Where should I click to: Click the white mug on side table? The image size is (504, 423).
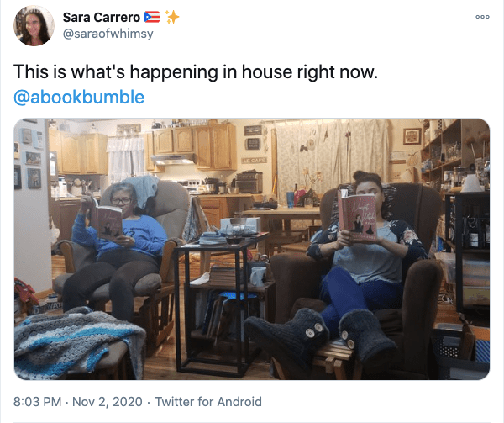(x=258, y=276)
